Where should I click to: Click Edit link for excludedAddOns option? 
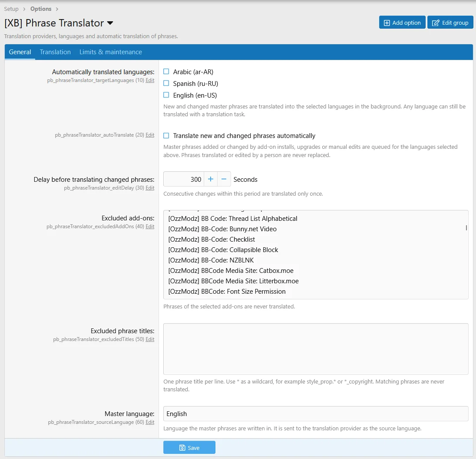(150, 226)
